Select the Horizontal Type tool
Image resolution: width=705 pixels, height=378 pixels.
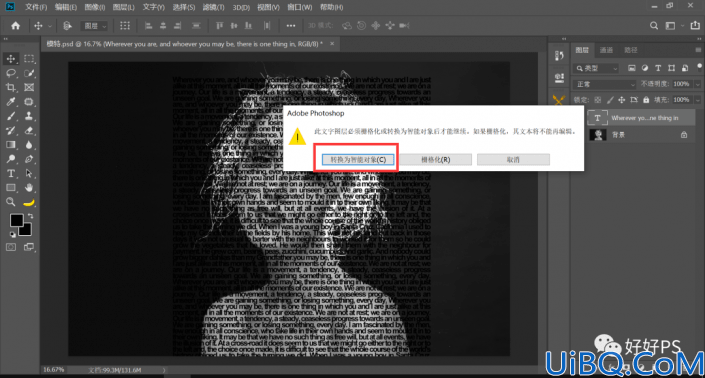click(x=11, y=173)
